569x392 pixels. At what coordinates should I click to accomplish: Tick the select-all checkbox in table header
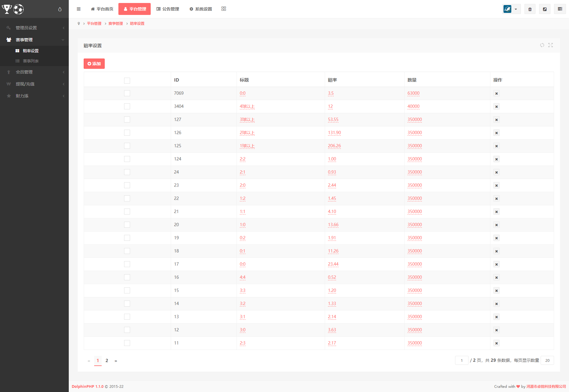127,81
